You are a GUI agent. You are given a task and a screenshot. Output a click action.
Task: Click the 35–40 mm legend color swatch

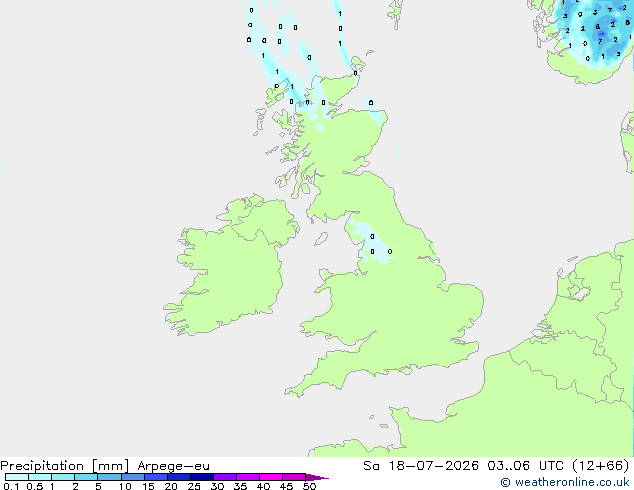tap(247, 477)
